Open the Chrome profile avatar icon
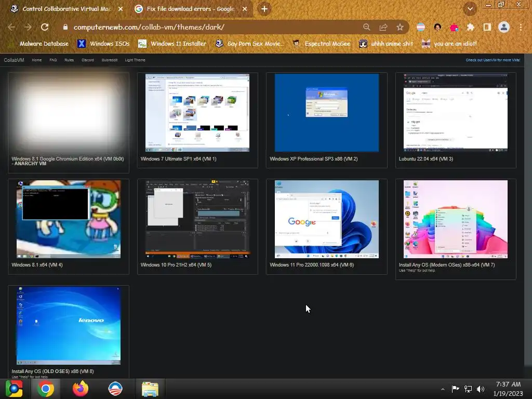This screenshot has width=532, height=399. tap(504, 27)
